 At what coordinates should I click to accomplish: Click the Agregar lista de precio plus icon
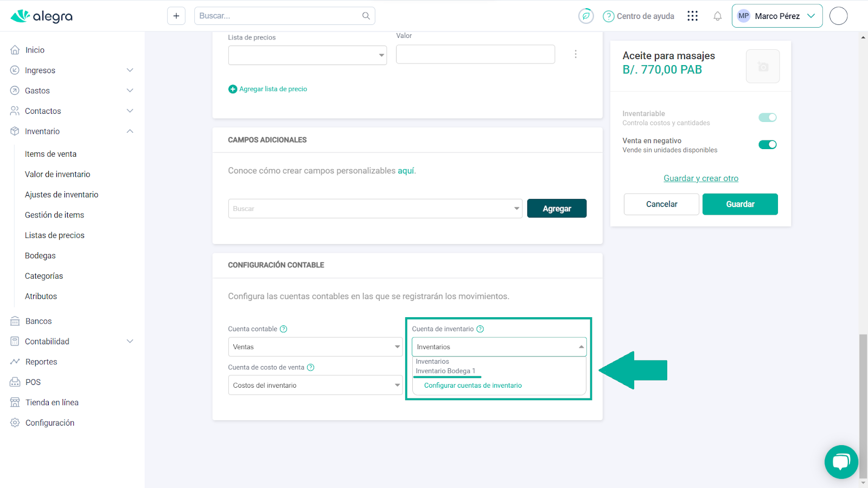coord(233,89)
